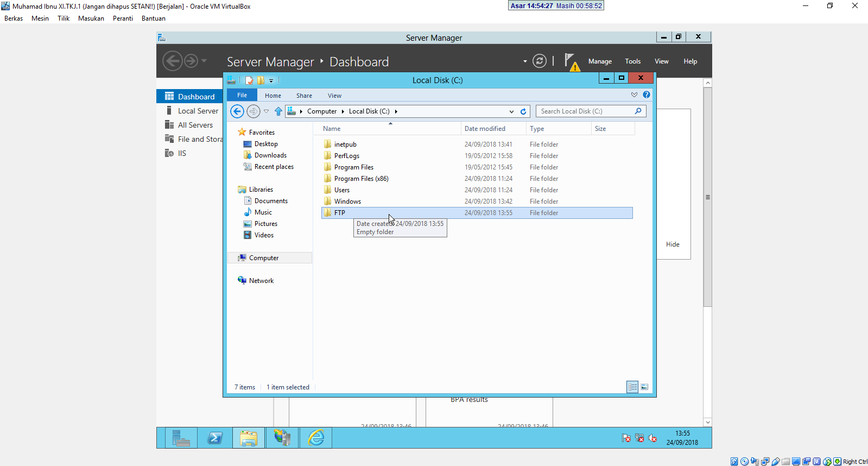Sort files by the Size column header
The image size is (868, 466).
[x=612, y=129]
